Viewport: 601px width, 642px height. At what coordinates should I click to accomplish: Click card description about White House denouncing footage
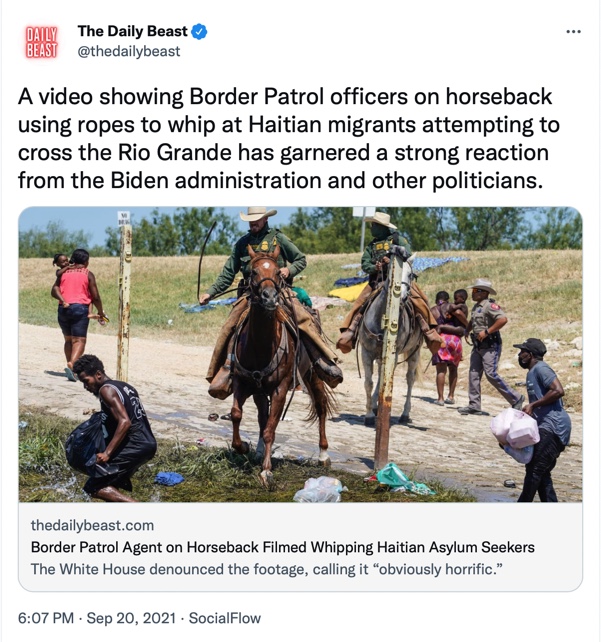coord(267,569)
